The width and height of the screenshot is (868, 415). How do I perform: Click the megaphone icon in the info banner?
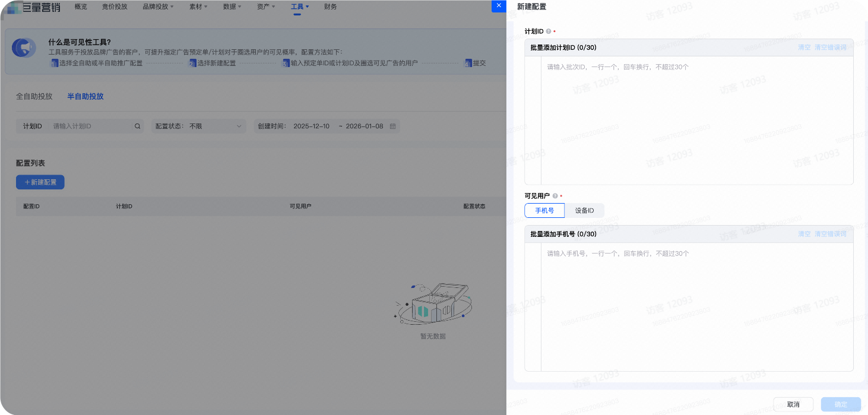24,48
